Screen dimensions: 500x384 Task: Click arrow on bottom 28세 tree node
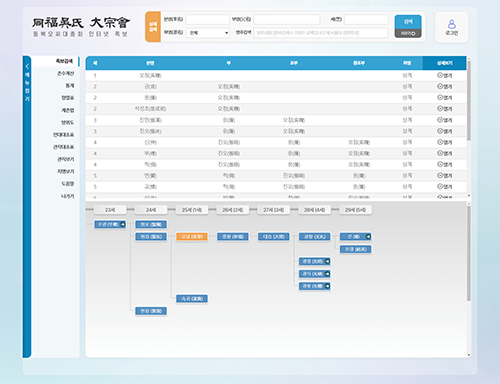coord(327,286)
